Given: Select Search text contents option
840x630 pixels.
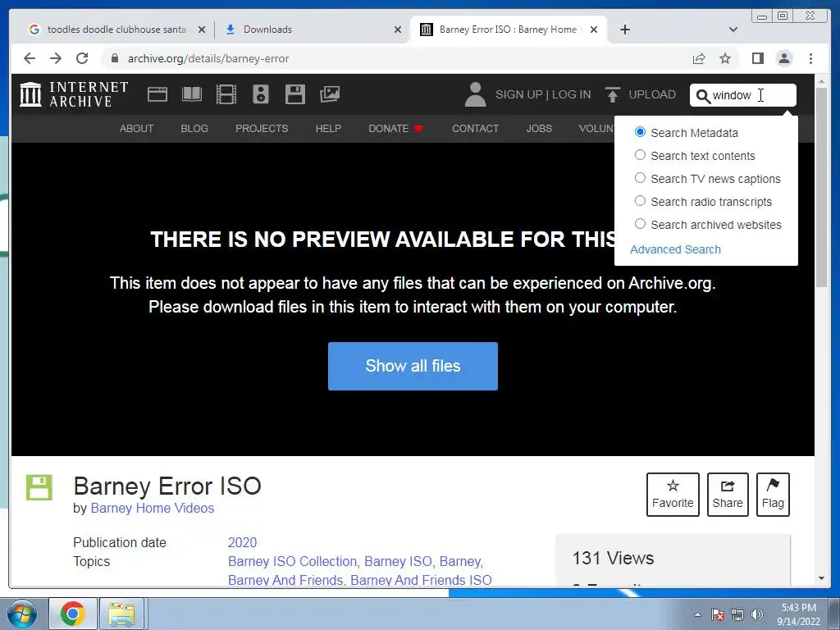Looking at the screenshot, I should [x=640, y=155].
